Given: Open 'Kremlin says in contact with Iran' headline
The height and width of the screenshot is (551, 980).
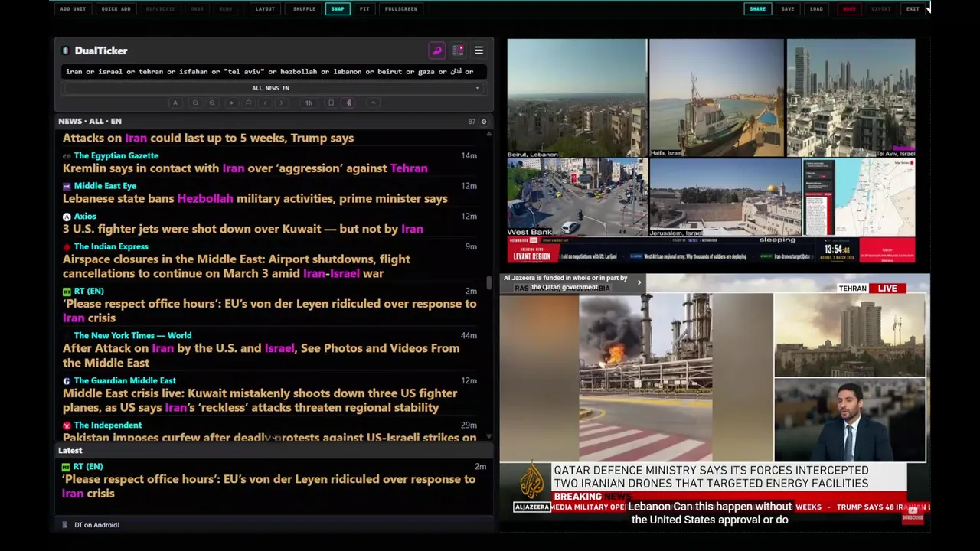Looking at the screenshot, I should pos(245,168).
